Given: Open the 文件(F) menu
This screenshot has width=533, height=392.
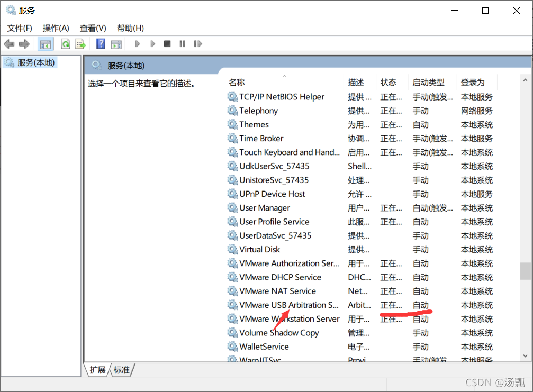Looking at the screenshot, I should click(20, 28).
